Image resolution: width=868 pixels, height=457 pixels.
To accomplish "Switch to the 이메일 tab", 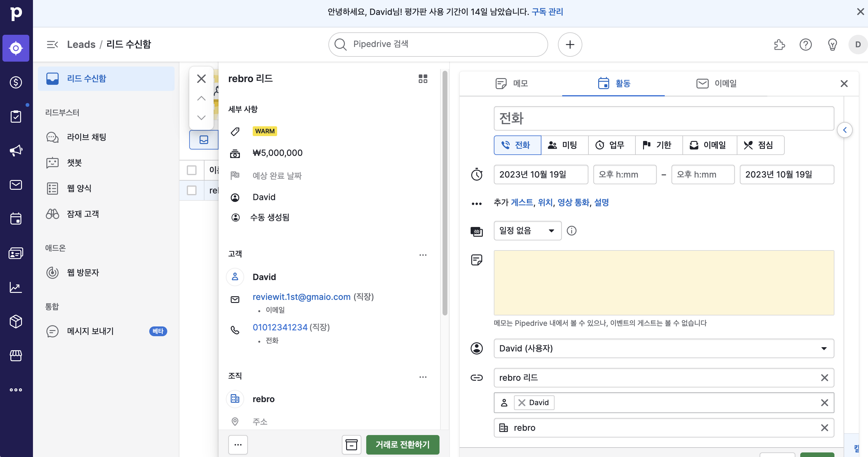I will (x=716, y=84).
